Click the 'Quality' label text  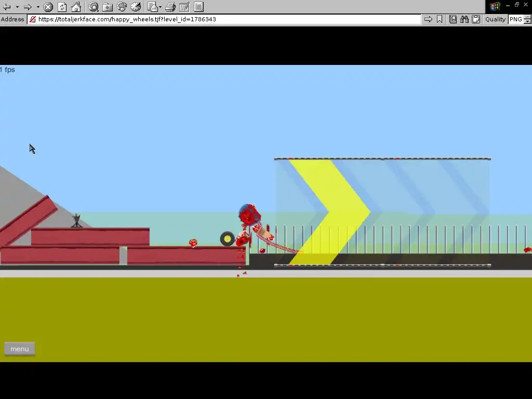click(495, 19)
